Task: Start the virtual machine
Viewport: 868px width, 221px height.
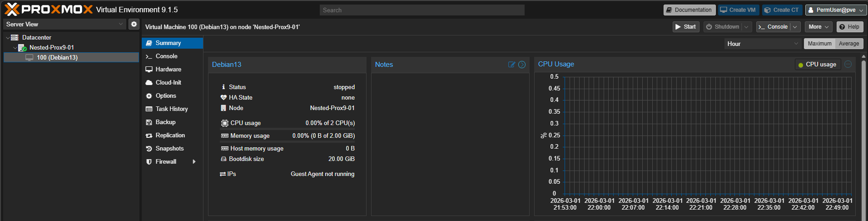Action: 686,27
